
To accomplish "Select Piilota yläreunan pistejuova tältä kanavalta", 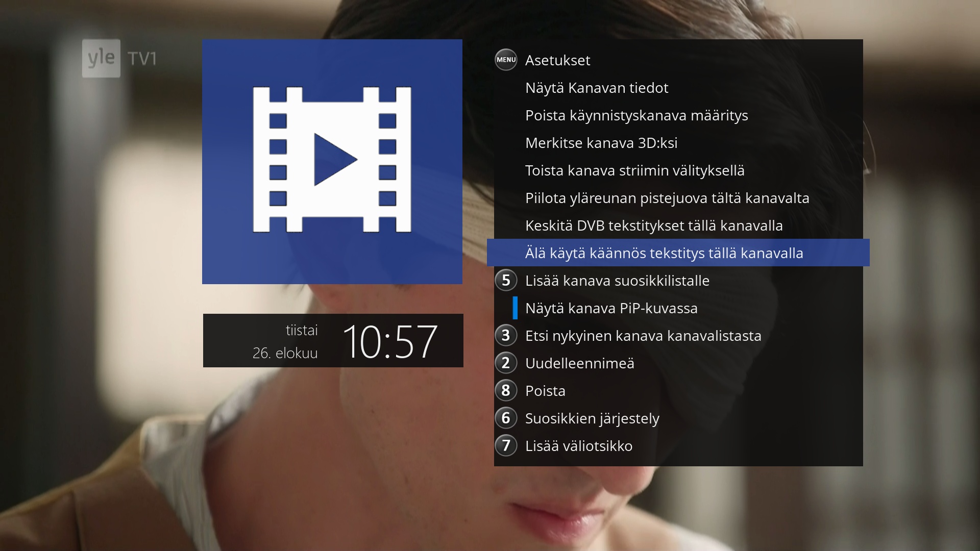I will pos(678,198).
